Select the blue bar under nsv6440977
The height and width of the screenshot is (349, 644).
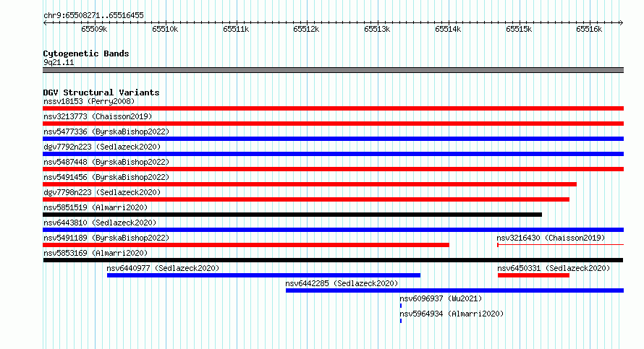point(263,275)
